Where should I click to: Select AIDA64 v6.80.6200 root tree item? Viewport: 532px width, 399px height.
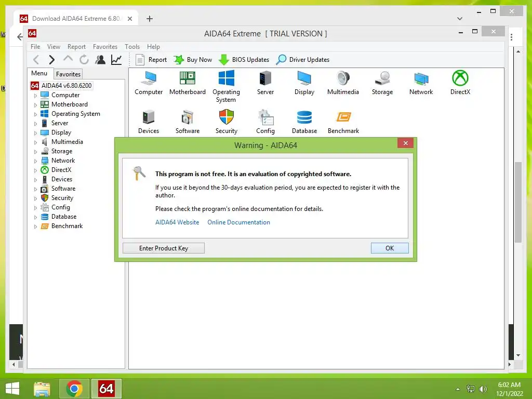pyautogui.click(x=61, y=86)
